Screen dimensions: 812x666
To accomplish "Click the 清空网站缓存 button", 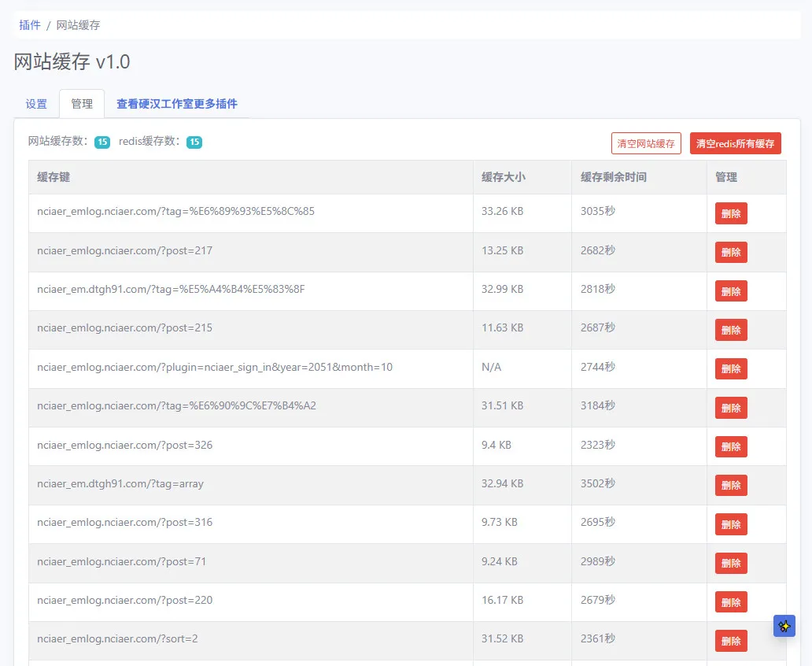I will pos(646,143).
